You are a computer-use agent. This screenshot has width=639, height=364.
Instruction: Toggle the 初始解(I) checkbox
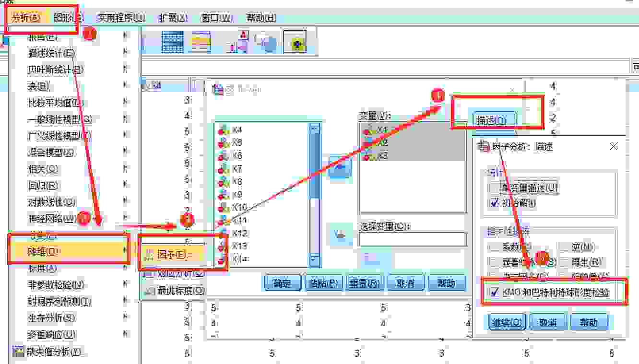(495, 203)
